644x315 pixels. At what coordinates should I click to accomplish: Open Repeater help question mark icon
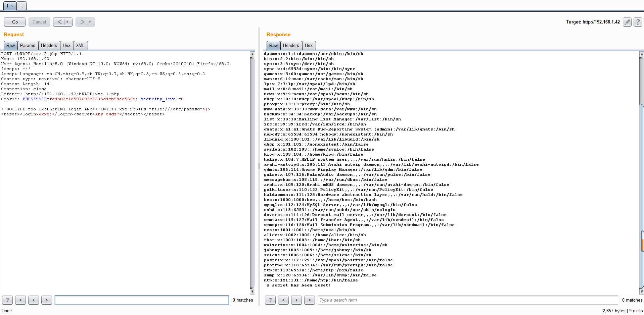(x=638, y=22)
